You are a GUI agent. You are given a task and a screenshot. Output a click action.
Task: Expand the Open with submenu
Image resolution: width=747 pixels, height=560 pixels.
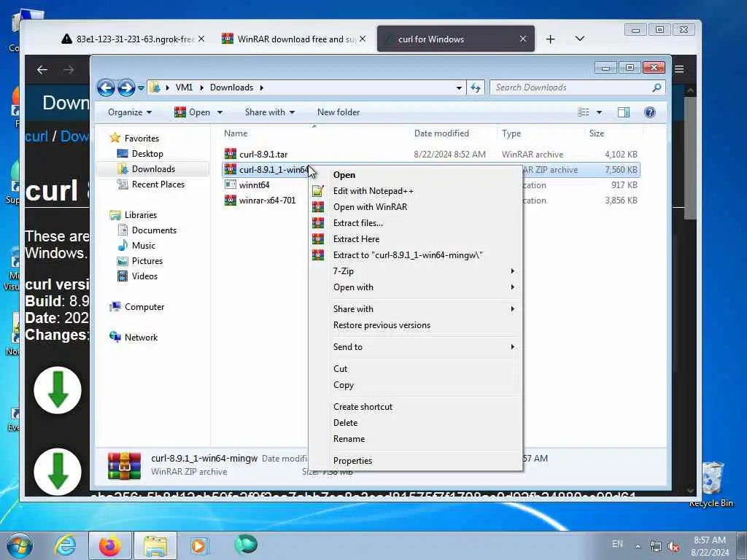click(424, 287)
